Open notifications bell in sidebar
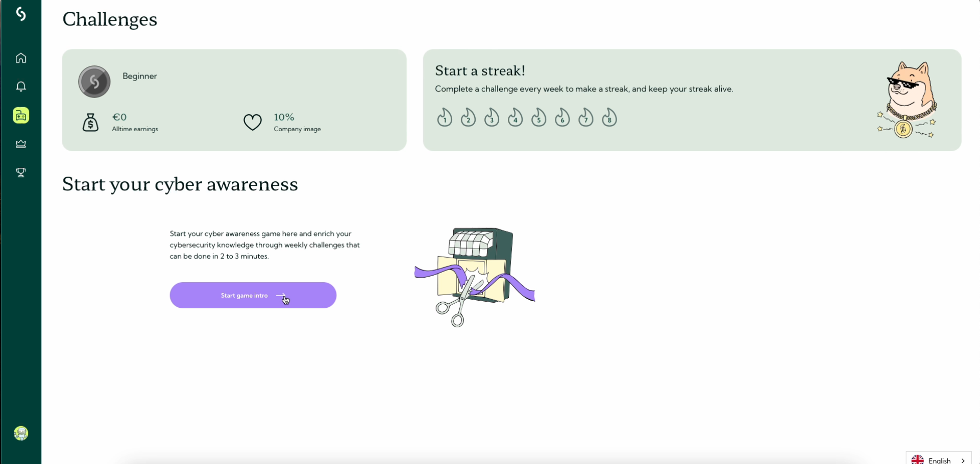 [x=21, y=87]
